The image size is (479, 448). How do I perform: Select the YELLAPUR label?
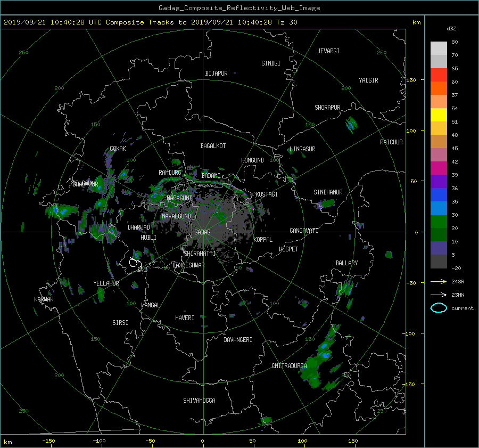click(106, 283)
